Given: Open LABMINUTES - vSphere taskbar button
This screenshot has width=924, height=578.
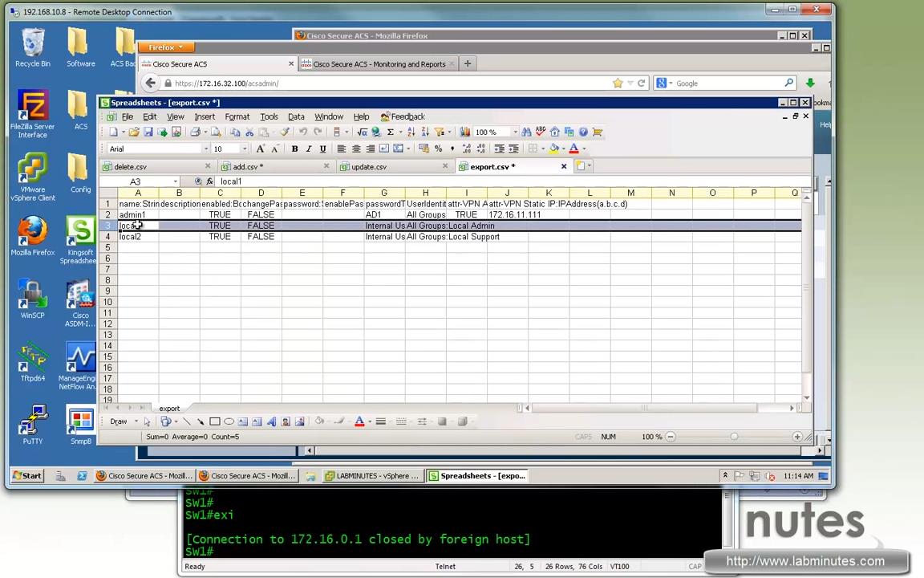Looking at the screenshot, I should pyautogui.click(x=372, y=475).
